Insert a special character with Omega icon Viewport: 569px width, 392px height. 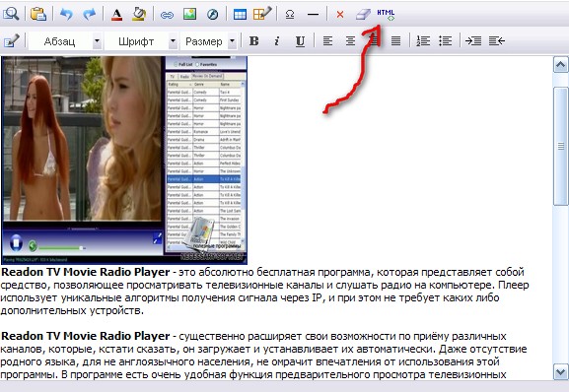pyautogui.click(x=290, y=15)
